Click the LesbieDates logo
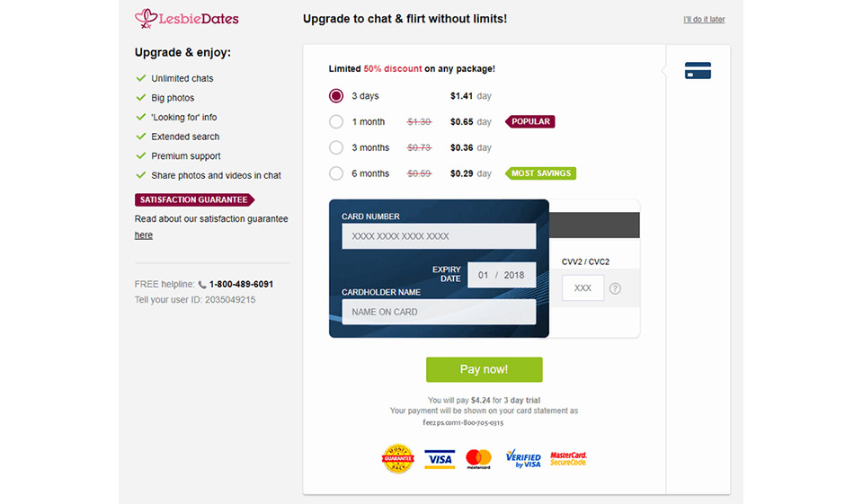Viewport: 863px width, 504px height. click(187, 18)
